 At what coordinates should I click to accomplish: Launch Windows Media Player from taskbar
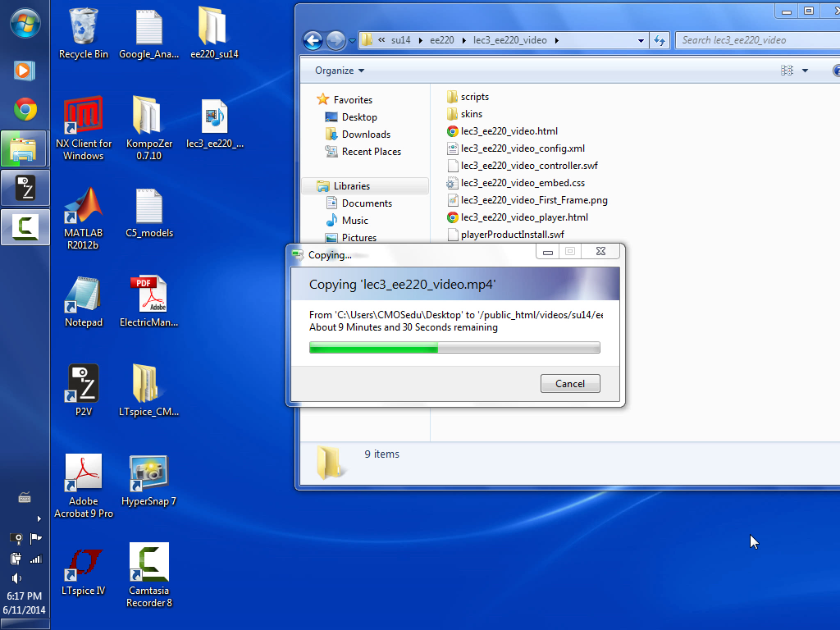[25, 71]
